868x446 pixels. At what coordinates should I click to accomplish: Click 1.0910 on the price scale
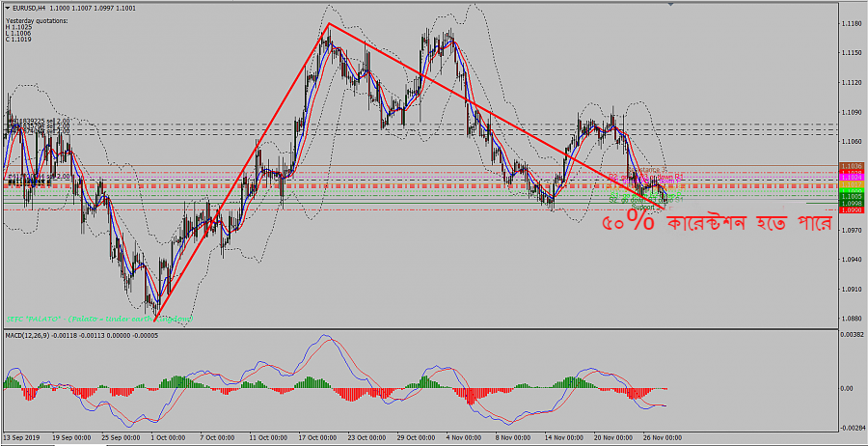(x=851, y=289)
